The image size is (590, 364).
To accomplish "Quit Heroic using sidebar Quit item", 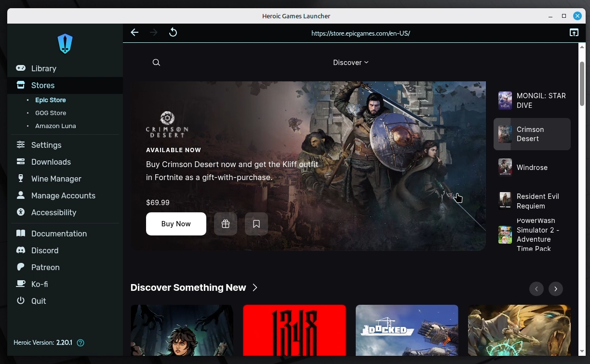I will point(39,301).
